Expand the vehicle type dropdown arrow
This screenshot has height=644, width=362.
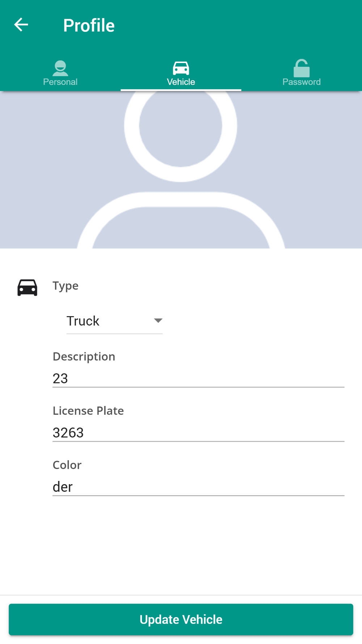click(x=158, y=321)
